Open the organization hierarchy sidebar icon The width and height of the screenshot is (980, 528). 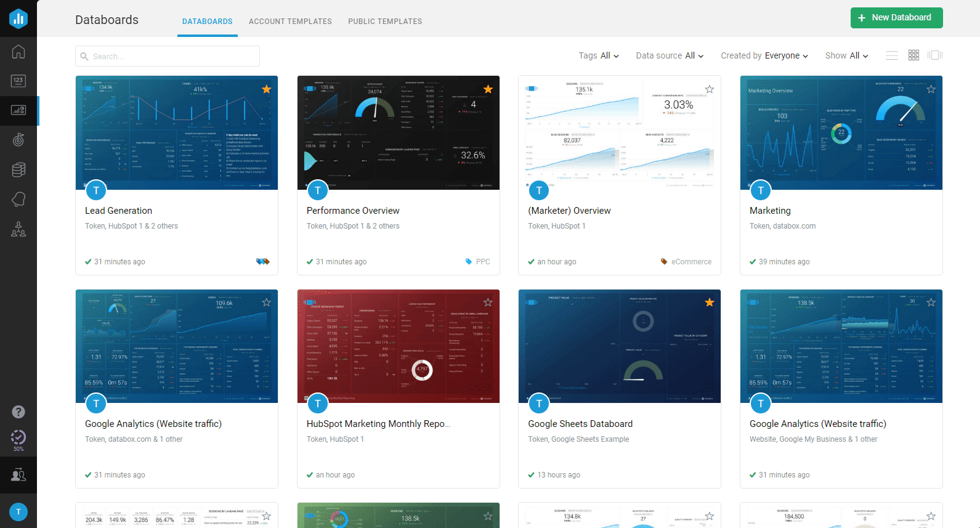18,229
